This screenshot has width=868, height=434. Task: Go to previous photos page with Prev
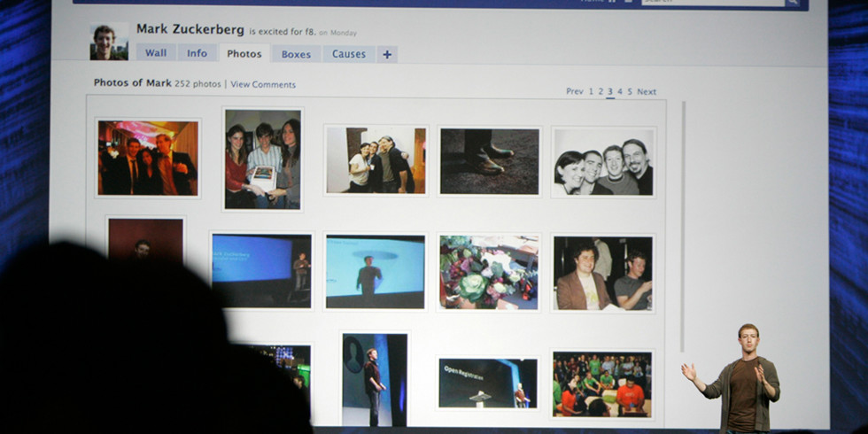point(575,91)
